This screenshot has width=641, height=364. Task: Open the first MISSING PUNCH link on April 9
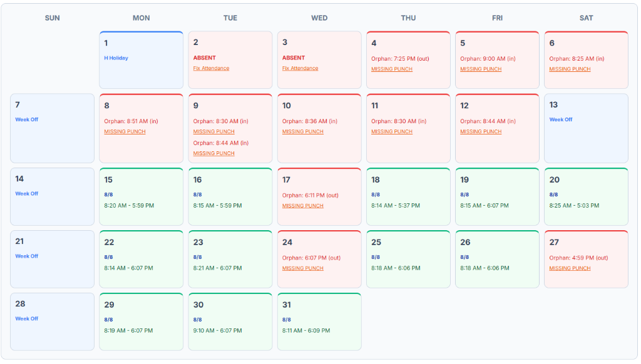[213, 131]
